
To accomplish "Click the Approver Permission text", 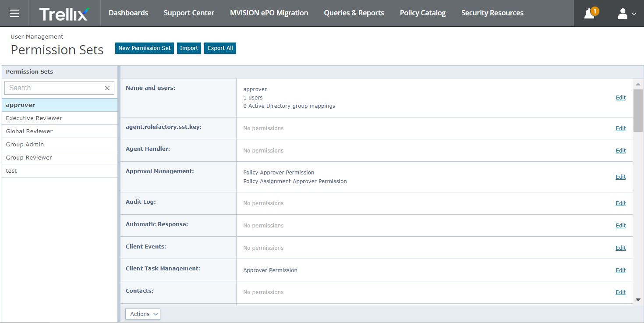I will pyautogui.click(x=270, y=270).
